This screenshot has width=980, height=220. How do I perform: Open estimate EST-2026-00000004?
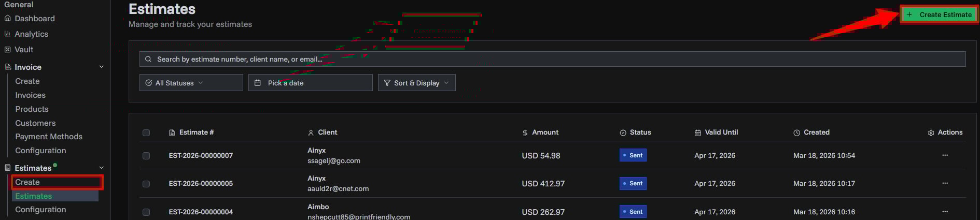(x=201, y=212)
